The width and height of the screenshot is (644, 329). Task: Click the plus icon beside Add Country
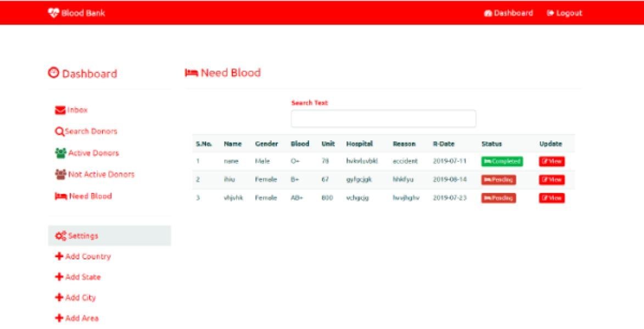(x=58, y=256)
